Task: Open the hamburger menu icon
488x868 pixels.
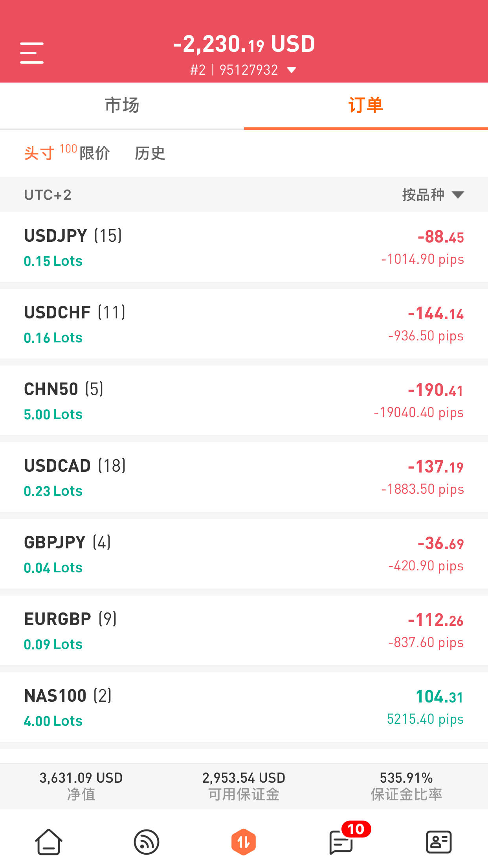Action: [32, 53]
